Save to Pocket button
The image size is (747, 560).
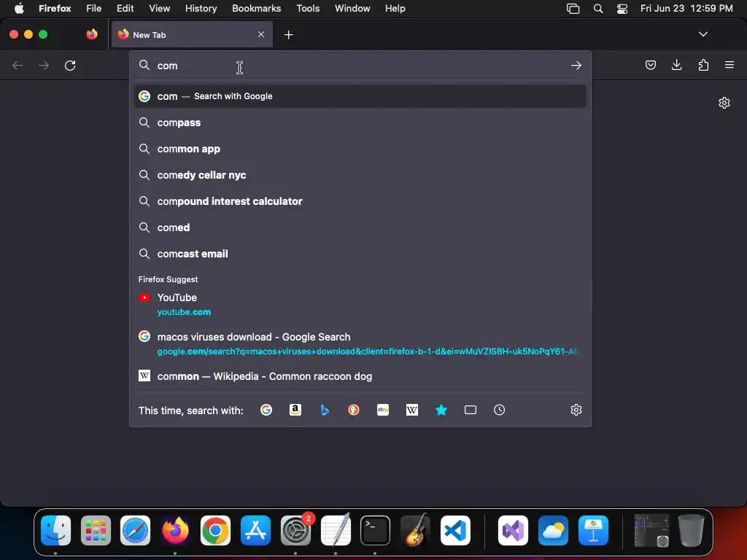[650, 65]
